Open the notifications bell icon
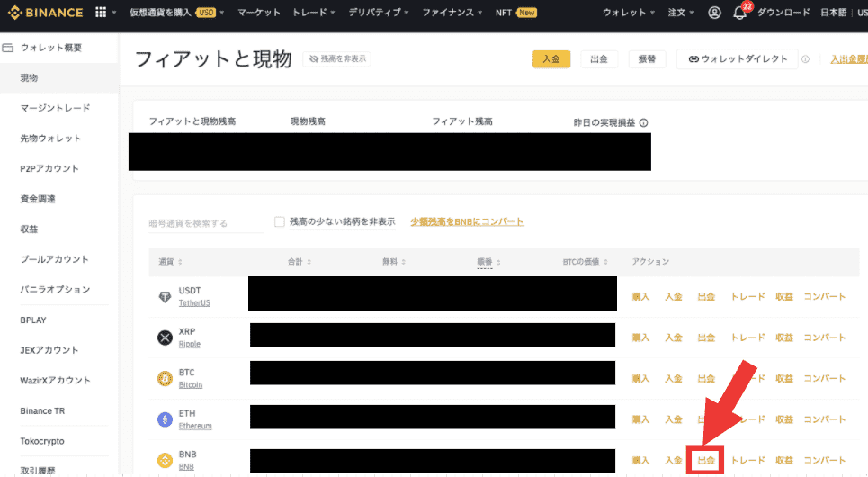This screenshot has height=477, width=868. click(x=739, y=13)
